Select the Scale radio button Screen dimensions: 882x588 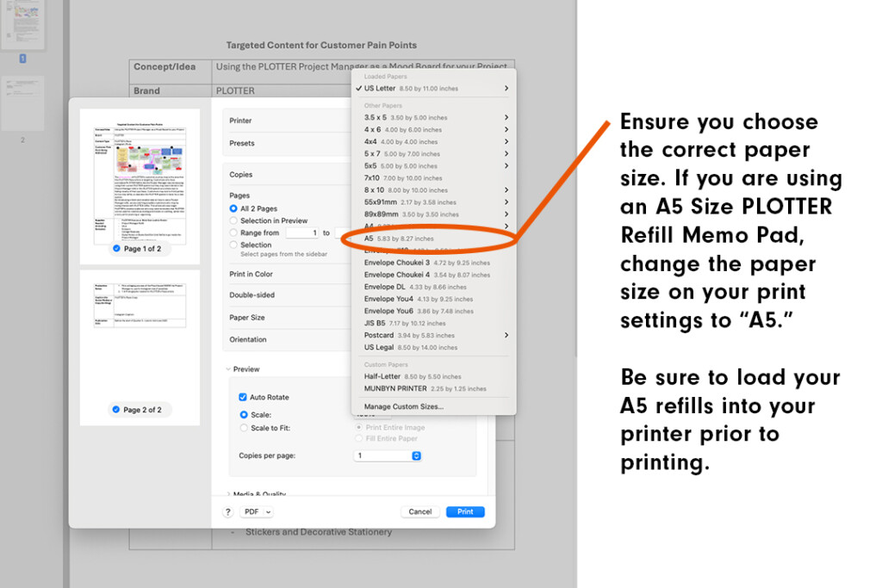[244, 415]
